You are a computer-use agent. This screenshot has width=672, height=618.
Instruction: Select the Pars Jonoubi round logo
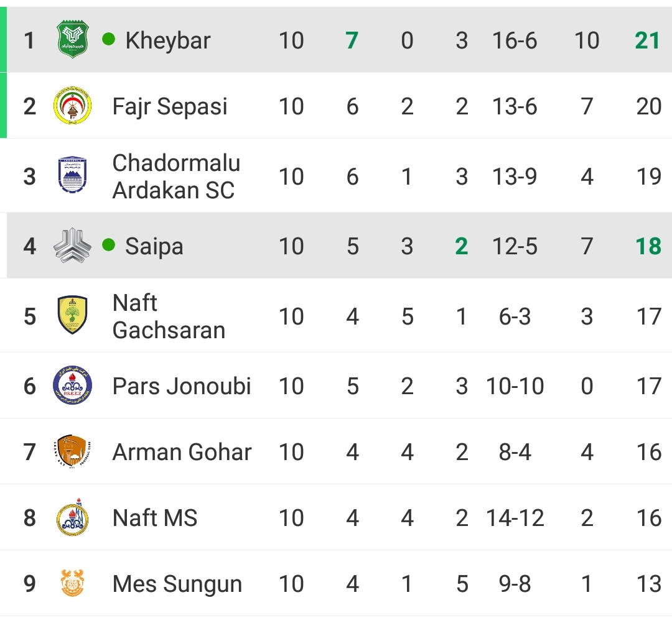(x=72, y=385)
